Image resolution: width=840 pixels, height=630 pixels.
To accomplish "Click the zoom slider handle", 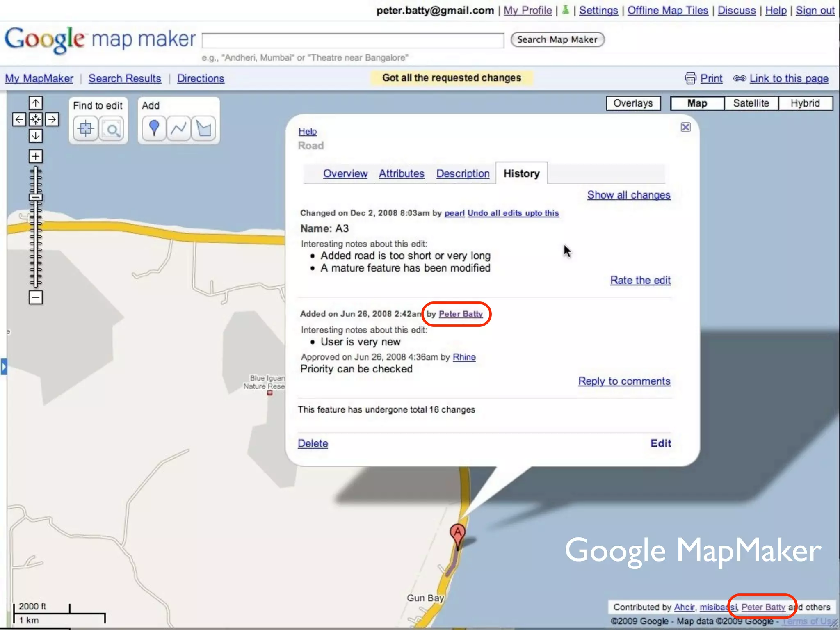I will click(x=36, y=197).
